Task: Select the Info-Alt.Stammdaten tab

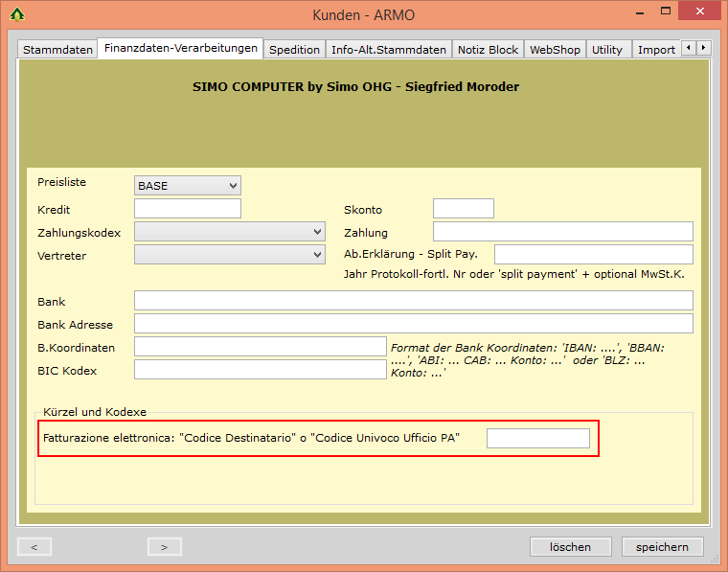Action: [389, 50]
